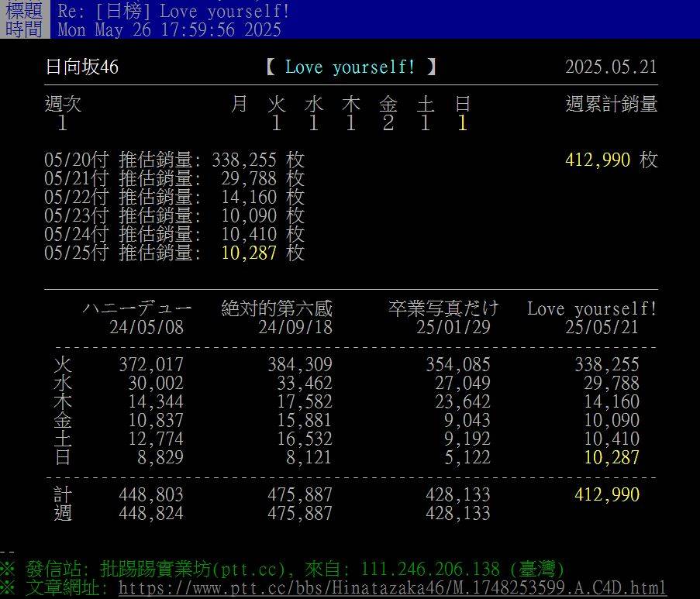Click '475,887' in the 週 row
700x599 pixels.
(300, 513)
